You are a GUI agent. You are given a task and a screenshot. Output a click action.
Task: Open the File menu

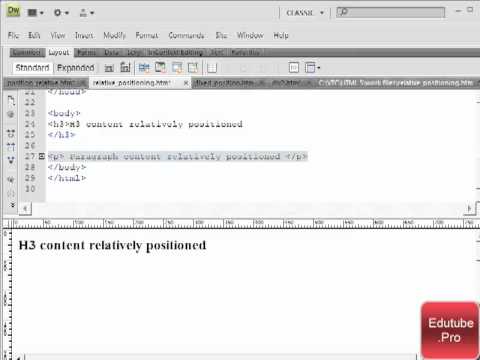coord(13,35)
